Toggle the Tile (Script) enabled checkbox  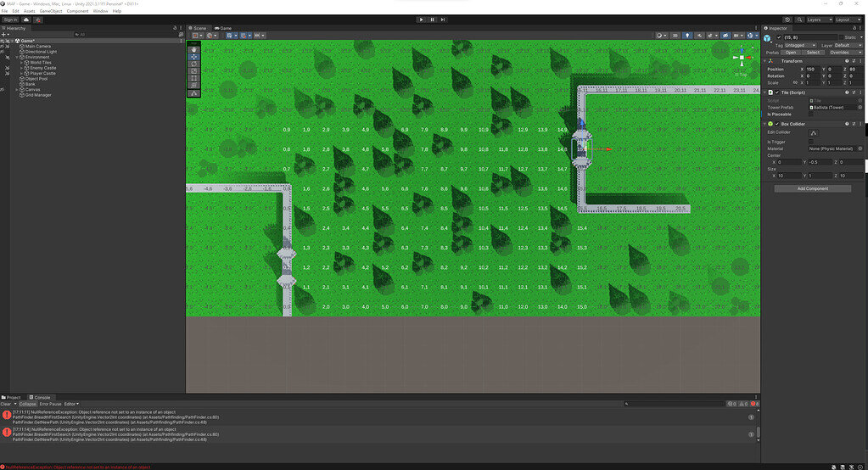click(776, 92)
